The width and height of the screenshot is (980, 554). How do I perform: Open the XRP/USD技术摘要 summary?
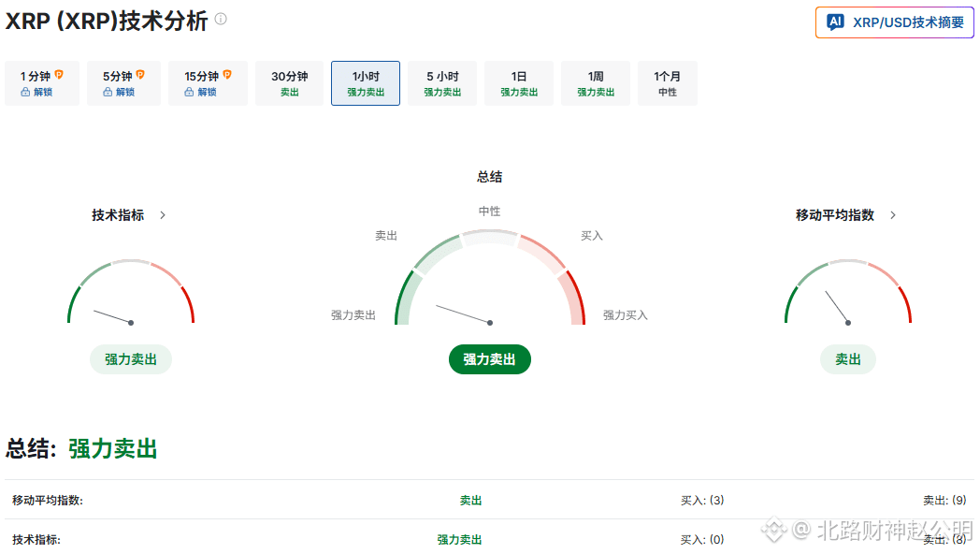(894, 22)
